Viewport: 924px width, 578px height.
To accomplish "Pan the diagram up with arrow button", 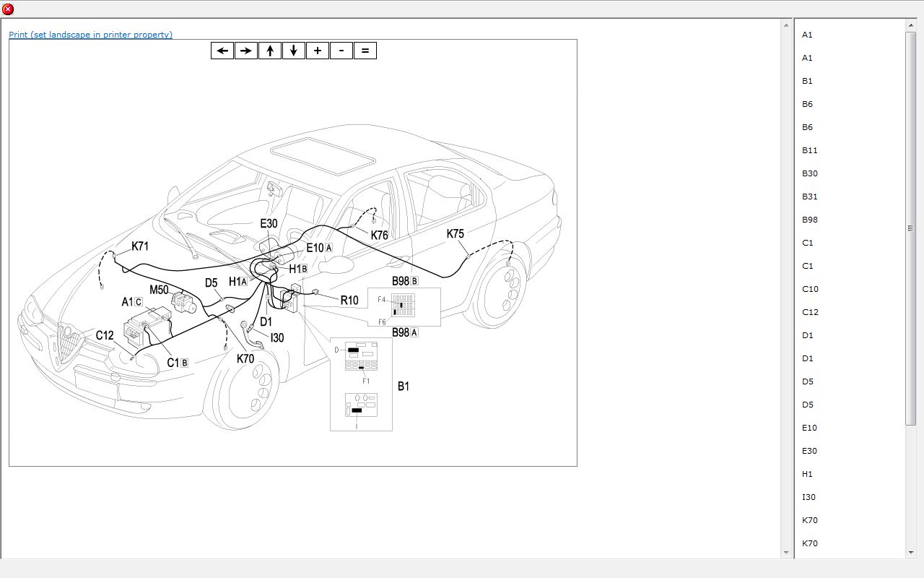I will point(270,51).
